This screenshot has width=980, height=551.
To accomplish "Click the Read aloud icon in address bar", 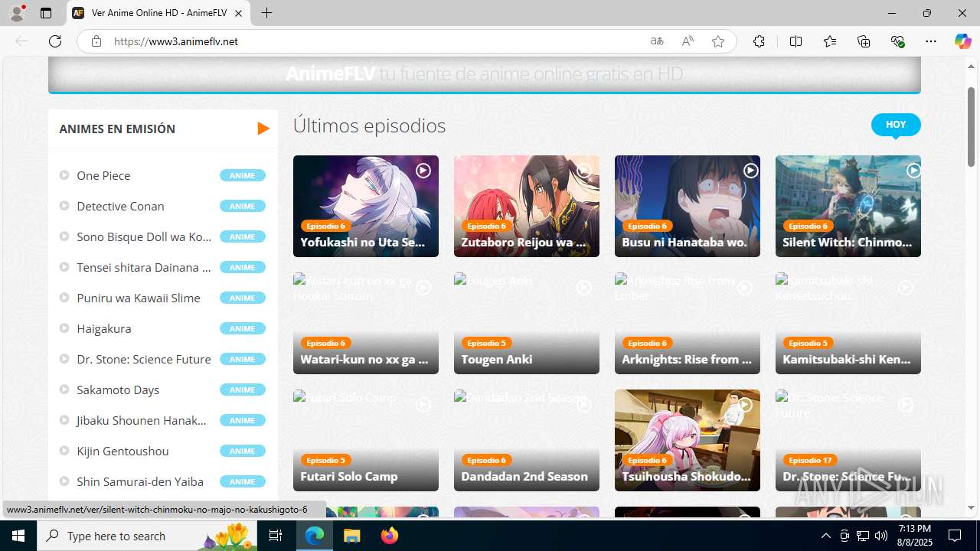I will (688, 41).
